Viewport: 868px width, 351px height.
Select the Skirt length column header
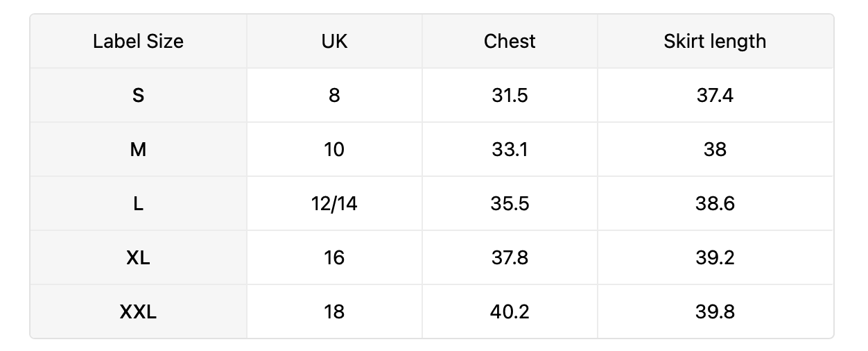point(715,41)
